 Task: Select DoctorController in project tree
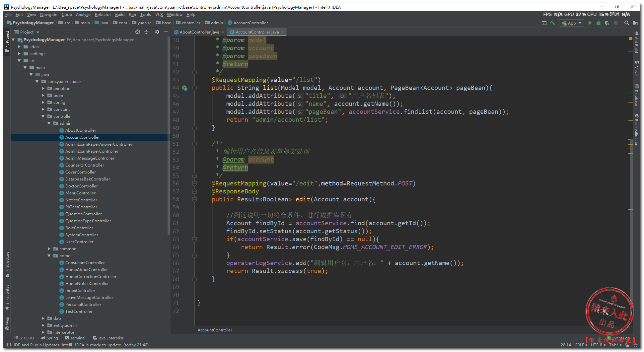click(82, 186)
